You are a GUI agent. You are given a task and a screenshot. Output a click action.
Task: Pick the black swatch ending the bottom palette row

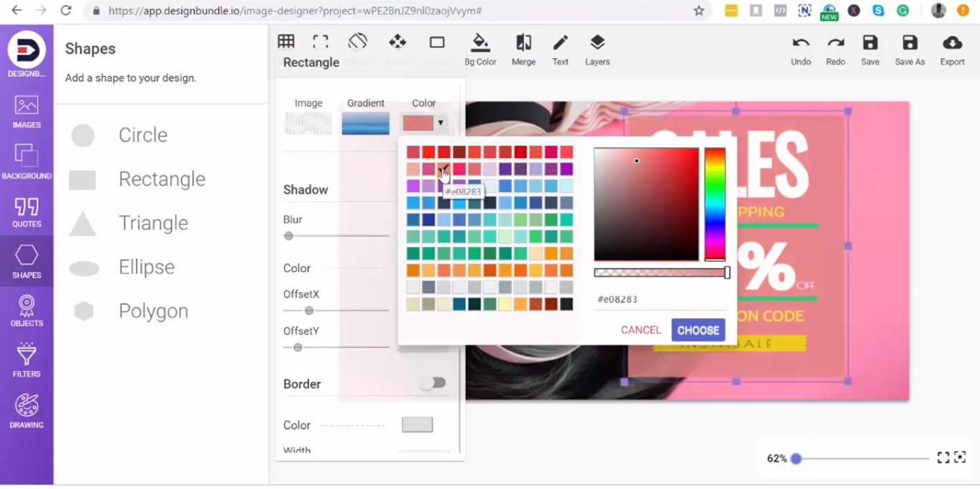coord(566,304)
